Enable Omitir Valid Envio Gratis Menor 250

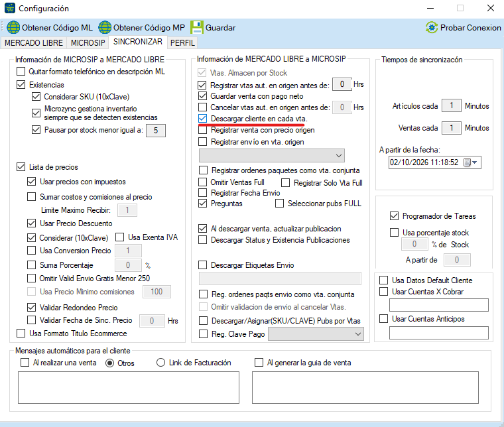tap(32, 278)
